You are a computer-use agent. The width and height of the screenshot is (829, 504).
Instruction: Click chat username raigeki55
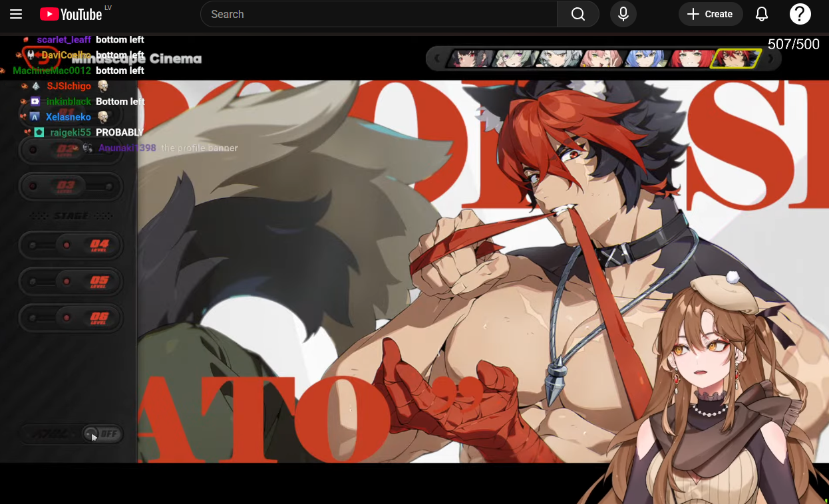point(71,132)
